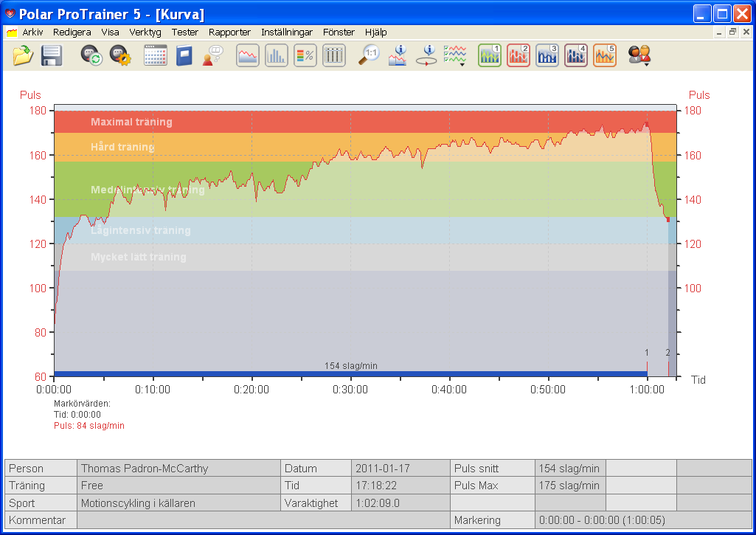Screen dimensions: 756x535
Task: Click the left Puls axis title
Action: click(30, 95)
